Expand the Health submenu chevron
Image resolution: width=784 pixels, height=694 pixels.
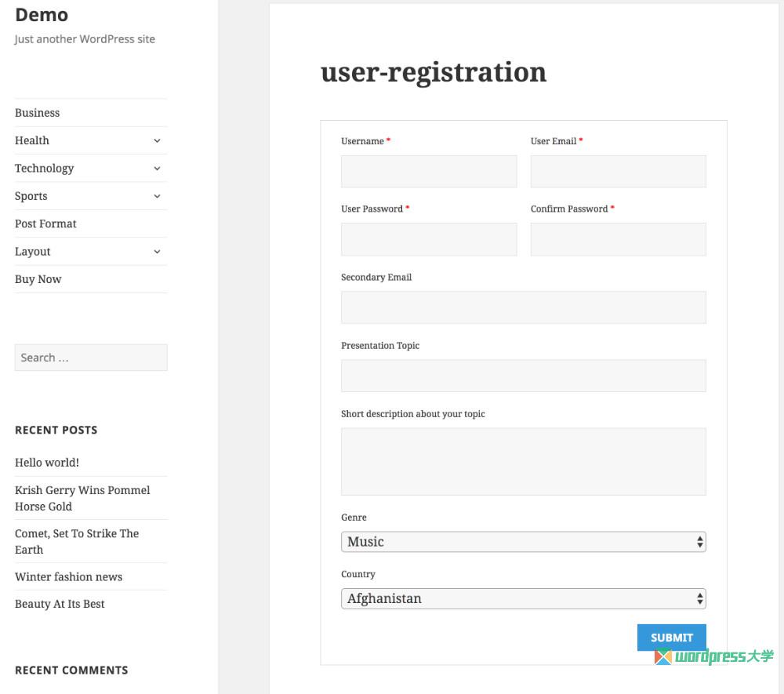157,141
